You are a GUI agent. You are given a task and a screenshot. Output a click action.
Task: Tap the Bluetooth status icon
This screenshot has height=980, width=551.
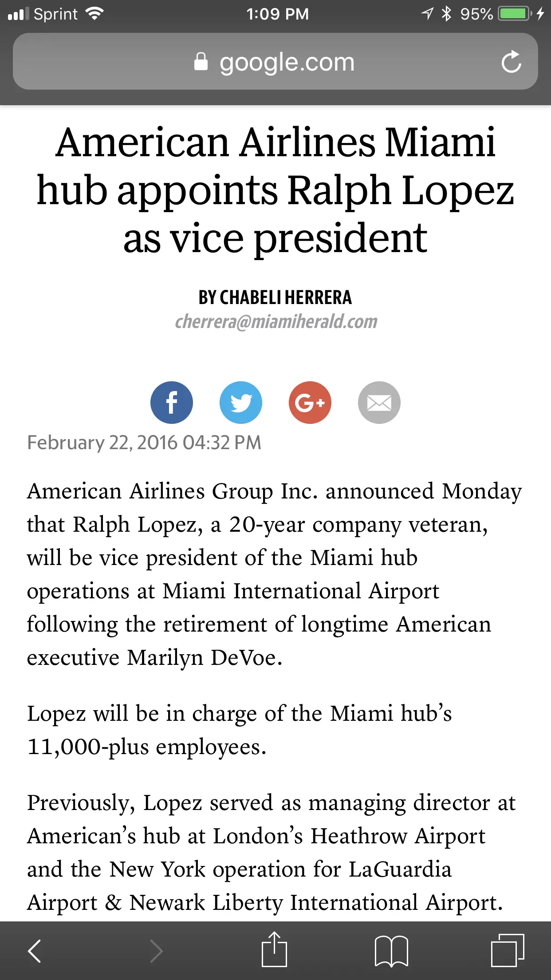point(446,14)
